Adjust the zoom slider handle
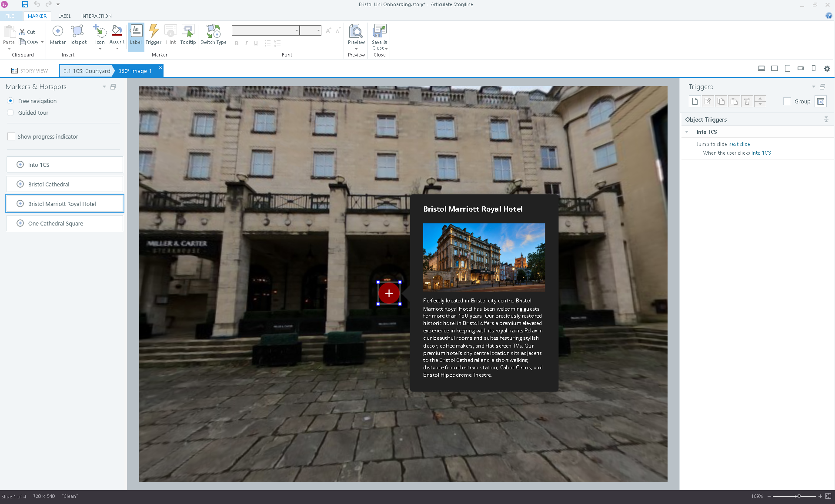835x504 pixels. tap(798, 496)
